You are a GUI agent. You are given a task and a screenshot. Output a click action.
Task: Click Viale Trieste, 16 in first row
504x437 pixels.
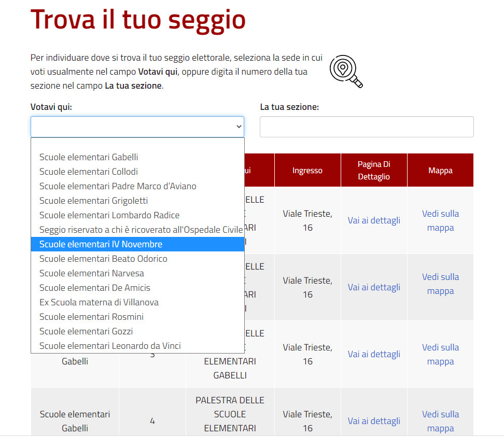307,220
